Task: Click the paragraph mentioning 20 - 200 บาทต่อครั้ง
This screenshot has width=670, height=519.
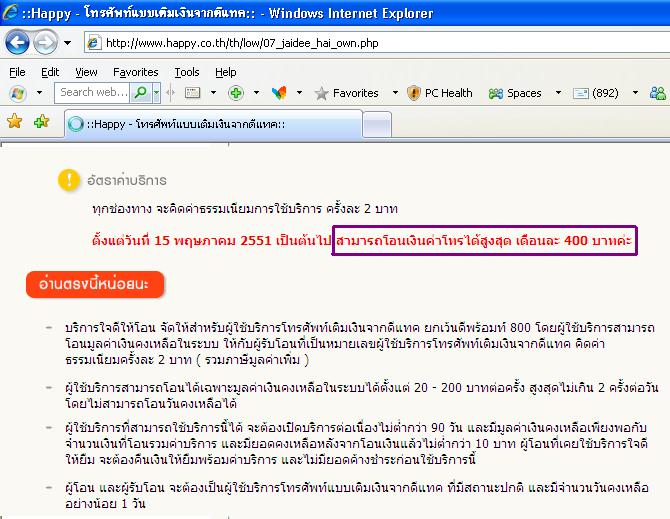Action: coord(361,396)
